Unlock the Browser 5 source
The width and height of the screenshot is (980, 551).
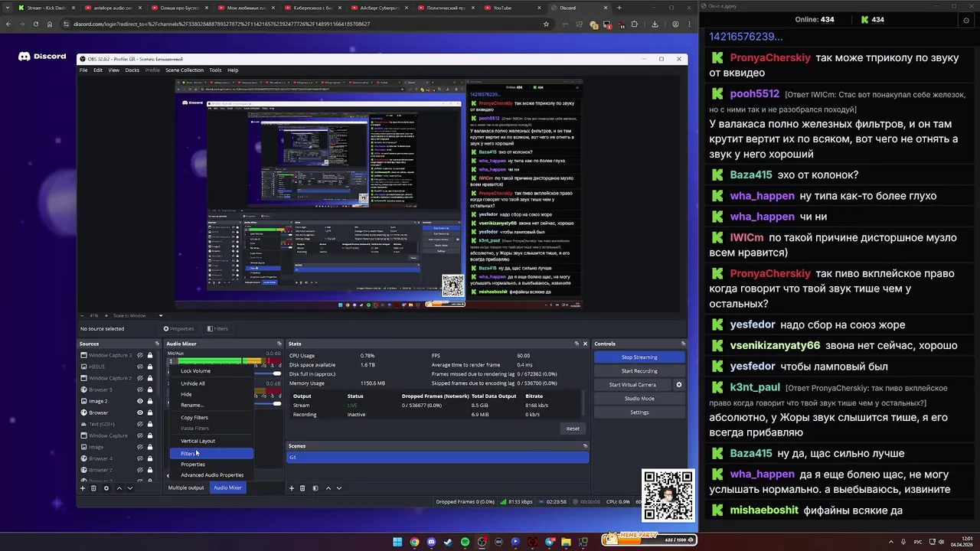click(150, 390)
